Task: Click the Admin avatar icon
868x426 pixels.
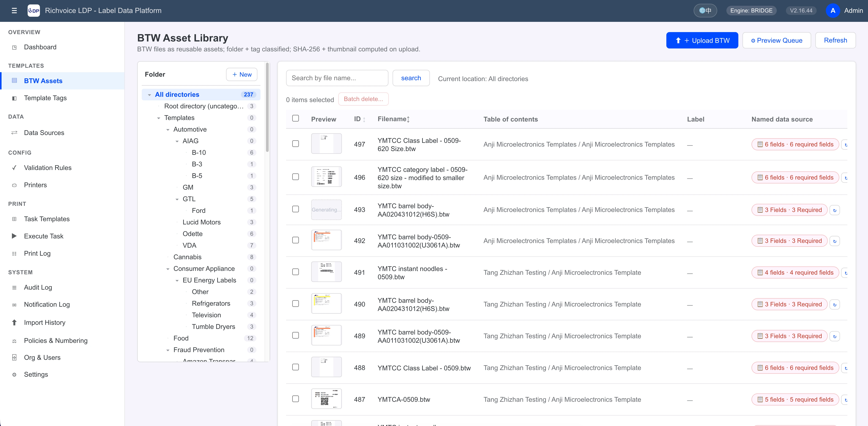Action: (x=833, y=10)
